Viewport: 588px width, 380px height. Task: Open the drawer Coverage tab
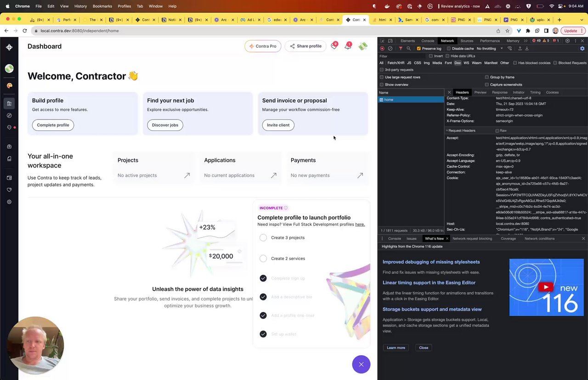[x=508, y=238]
